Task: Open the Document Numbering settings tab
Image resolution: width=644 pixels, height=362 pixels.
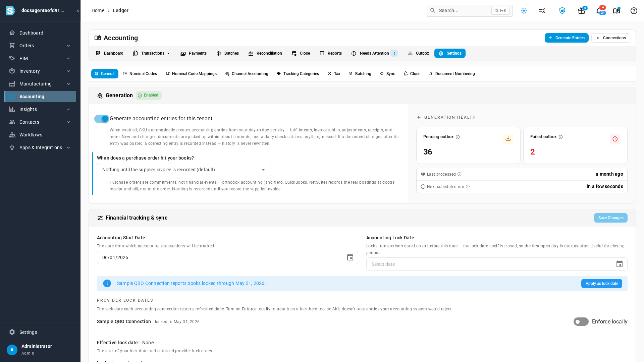Action: coord(452,74)
